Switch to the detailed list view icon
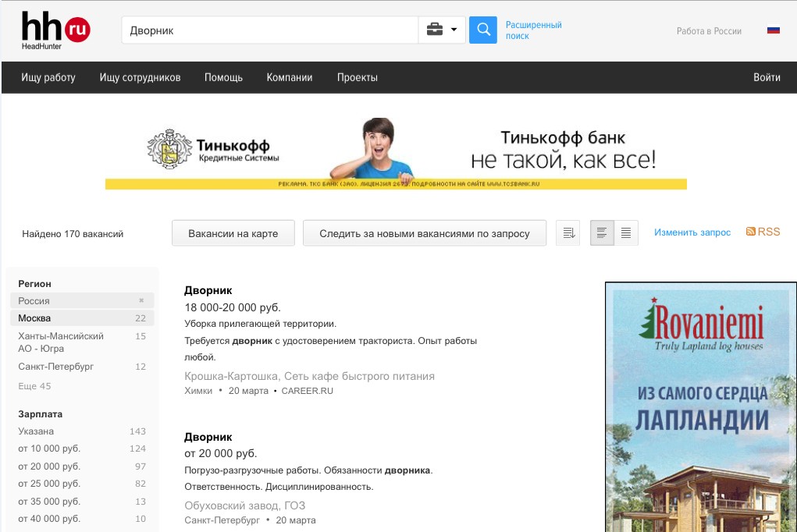 click(x=602, y=233)
